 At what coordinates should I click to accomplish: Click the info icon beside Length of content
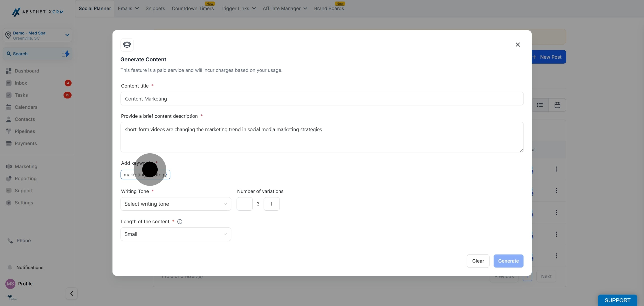point(180,222)
